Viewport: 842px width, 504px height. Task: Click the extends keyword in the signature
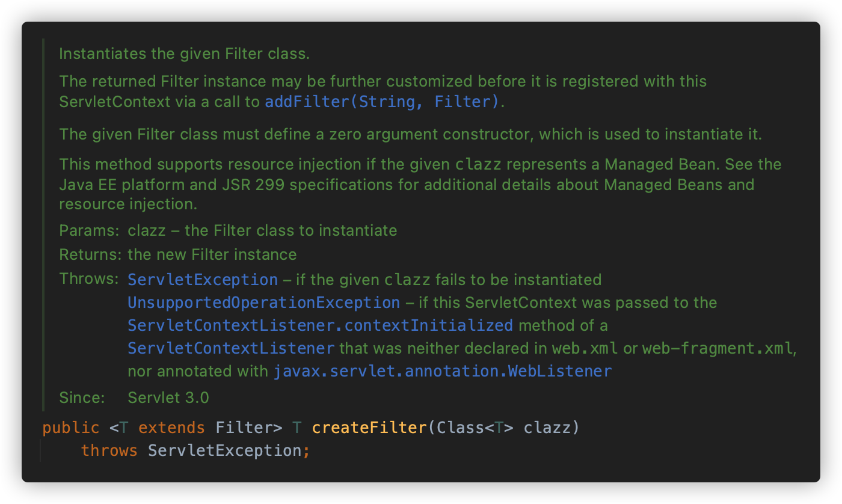click(171, 428)
